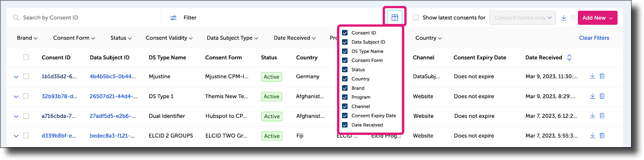Open data subject 27adf5d5-e2b6-... link
Viewport: 644px width, 160px height.
(113, 116)
